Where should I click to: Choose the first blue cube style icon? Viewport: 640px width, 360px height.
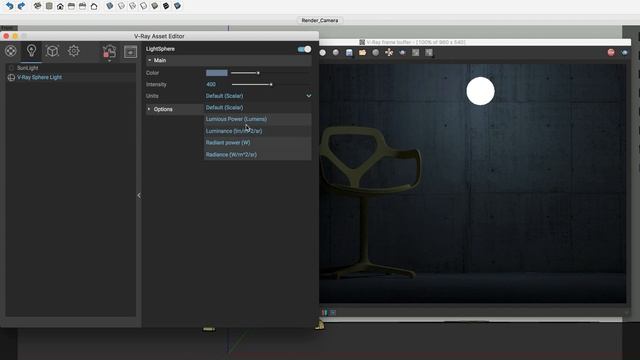tap(110, 6)
